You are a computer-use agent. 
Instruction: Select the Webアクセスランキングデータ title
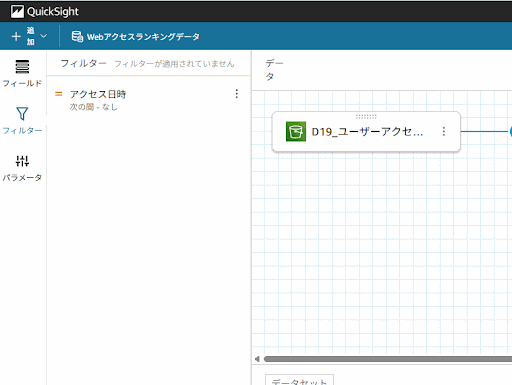pos(143,37)
